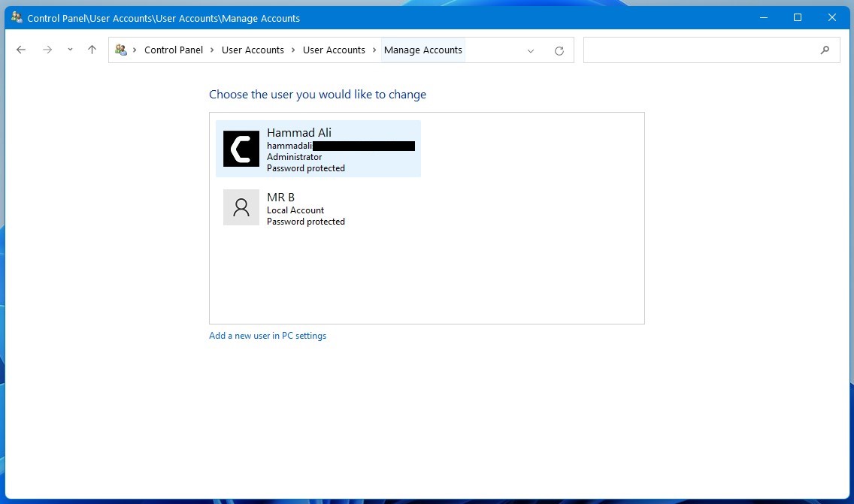Minimize the Control Panel window
854x504 pixels.
click(764, 17)
